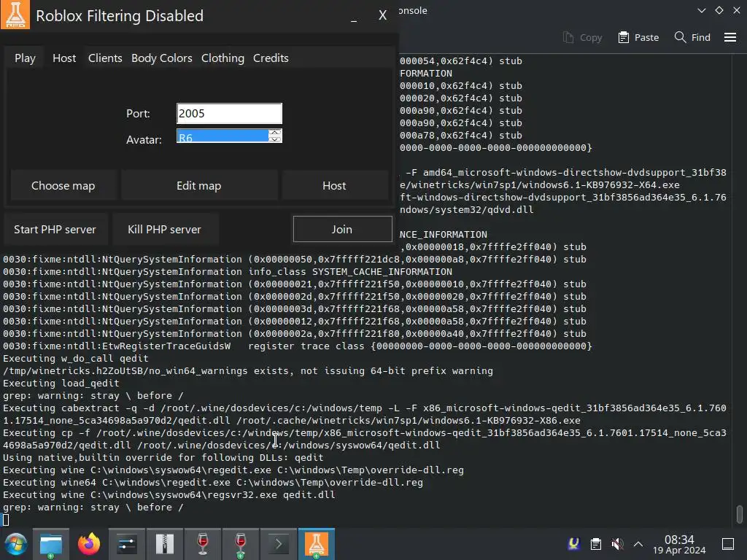The height and width of the screenshot is (560, 747).
Task: Click the Konsole maximize diamond icon
Action: click(719, 10)
